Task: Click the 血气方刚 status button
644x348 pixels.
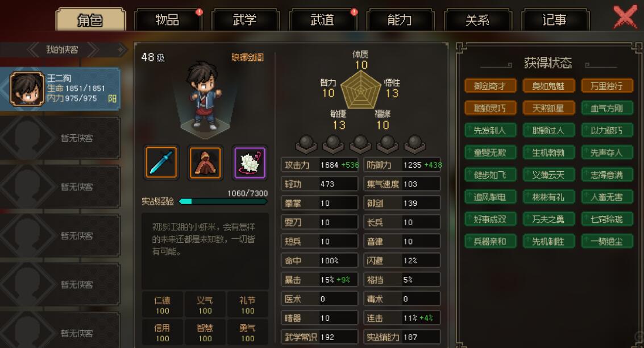Action: (607, 109)
